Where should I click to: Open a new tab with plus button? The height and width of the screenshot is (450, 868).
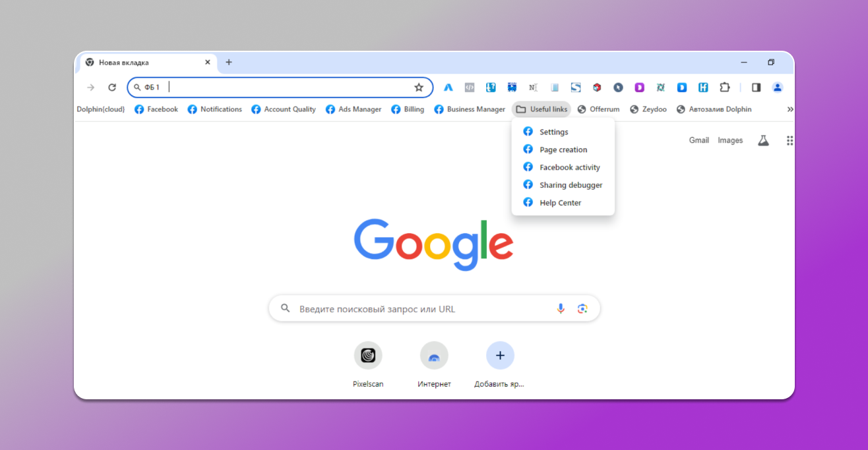click(229, 63)
